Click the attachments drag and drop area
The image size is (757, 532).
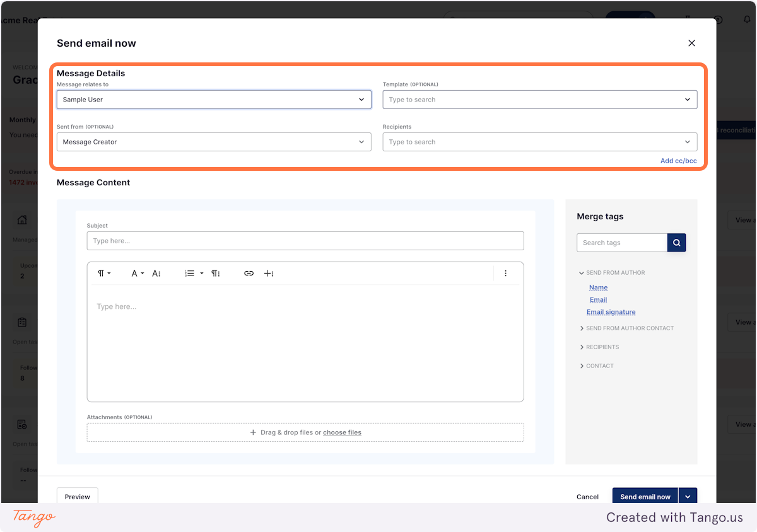coord(305,432)
